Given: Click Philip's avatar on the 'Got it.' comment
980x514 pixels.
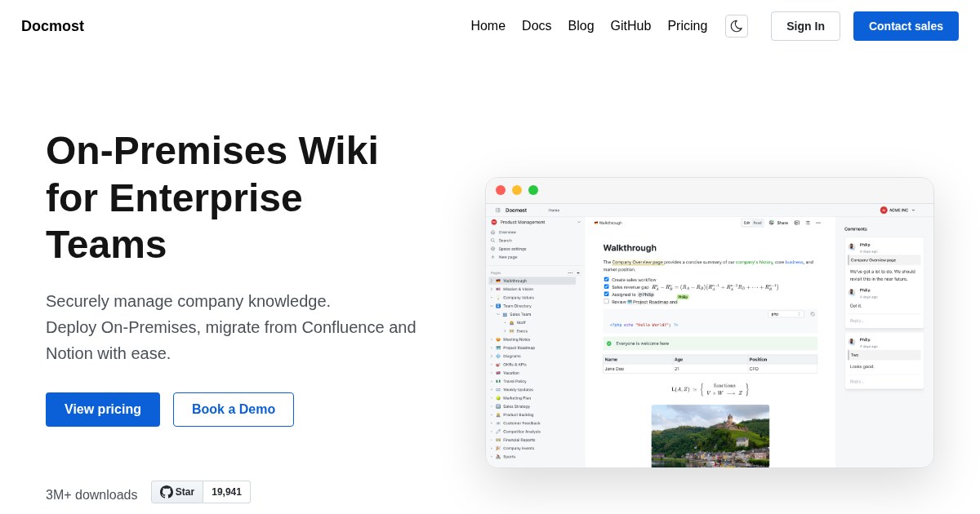Looking at the screenshot, I should coord(852,292).
